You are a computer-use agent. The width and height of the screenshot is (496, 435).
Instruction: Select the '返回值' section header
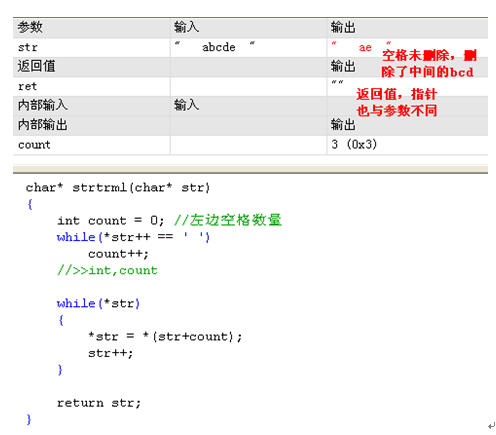click(x=36, y=66)
